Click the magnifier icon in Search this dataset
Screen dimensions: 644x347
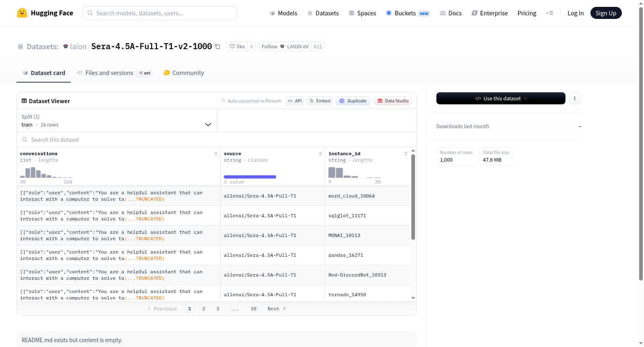point(25,139)
